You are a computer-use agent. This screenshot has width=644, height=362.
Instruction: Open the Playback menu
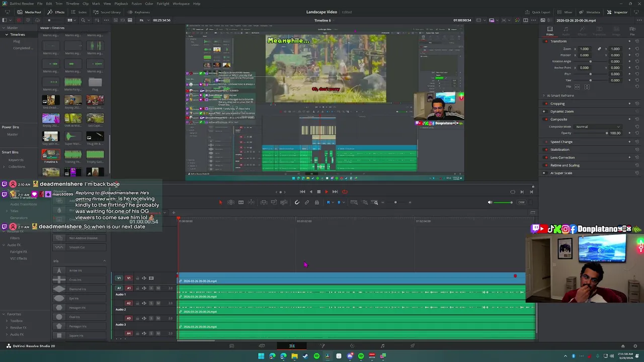coord(121,4)
